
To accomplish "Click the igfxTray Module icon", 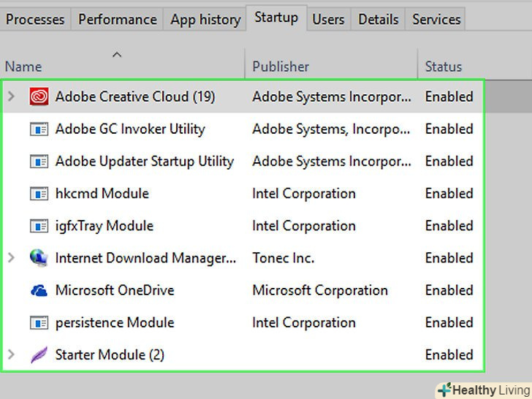I will [x=39, y=226].
